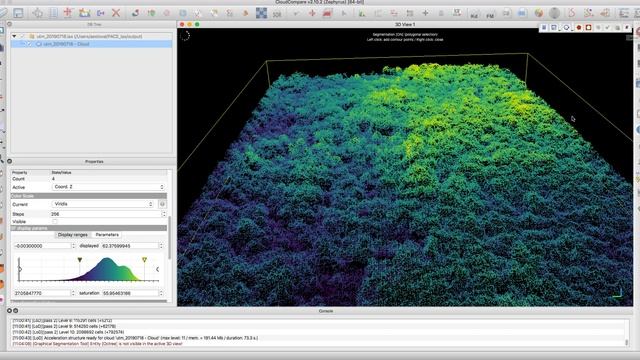
Task: Click the minimum display field -0.00300000
Action: pyautogui.click(x=42, y=246)
